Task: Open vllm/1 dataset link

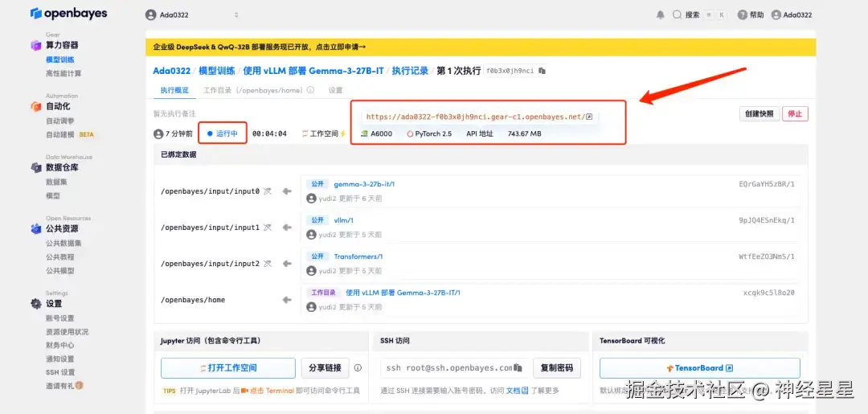Action: coord(344,220)
